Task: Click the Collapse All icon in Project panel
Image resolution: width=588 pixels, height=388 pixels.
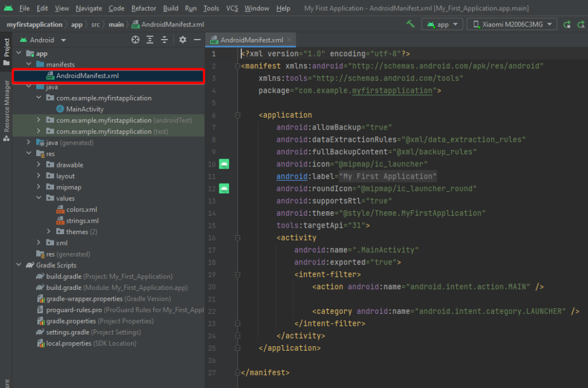Action: [x=164, y=39]
